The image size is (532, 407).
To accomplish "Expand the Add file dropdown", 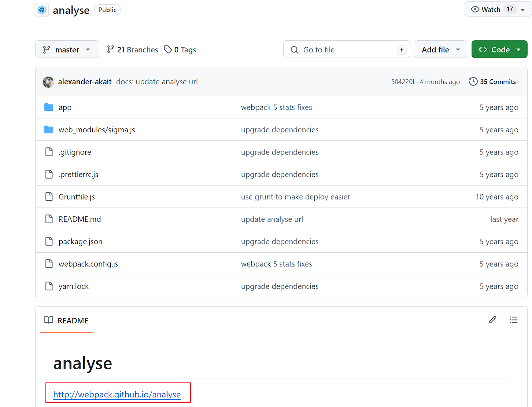I will (440, 49).
